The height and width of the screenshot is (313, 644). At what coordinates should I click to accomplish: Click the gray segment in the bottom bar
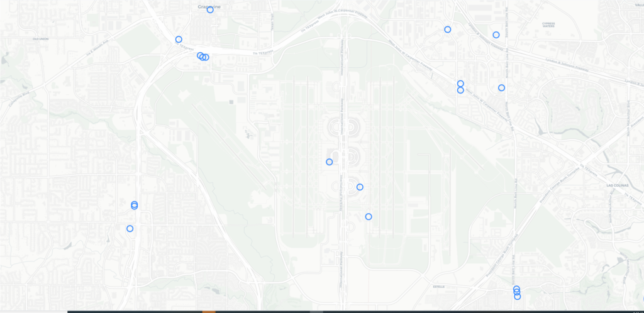pos(316,312)
